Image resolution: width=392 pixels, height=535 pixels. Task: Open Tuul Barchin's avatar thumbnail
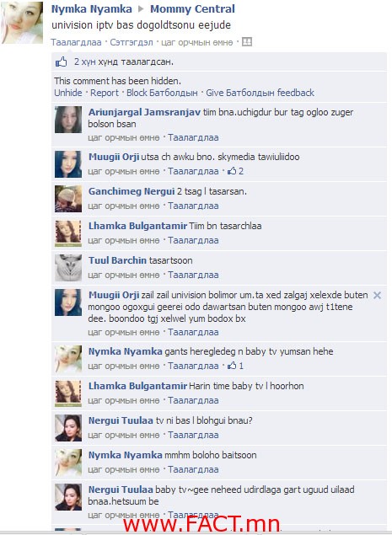point(68,268)
